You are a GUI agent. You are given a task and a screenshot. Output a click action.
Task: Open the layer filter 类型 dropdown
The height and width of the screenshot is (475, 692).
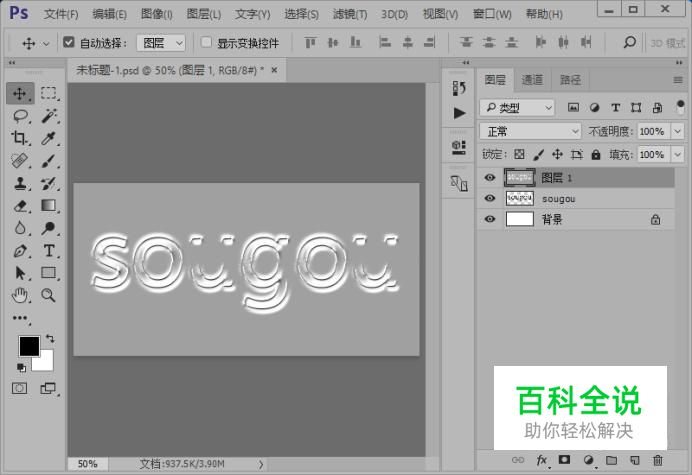[x=517, y=107]
